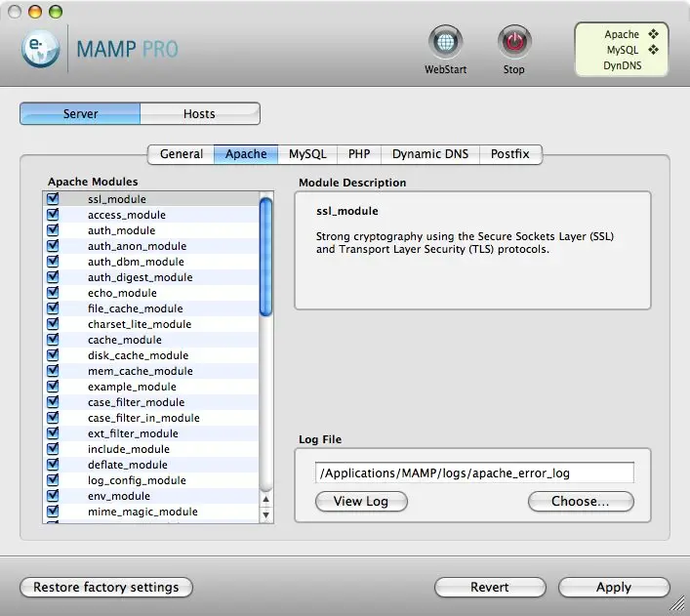Viewport: 690px width, 616px height.
Task: Open the PHP tab
Action: tap(359, 154)
